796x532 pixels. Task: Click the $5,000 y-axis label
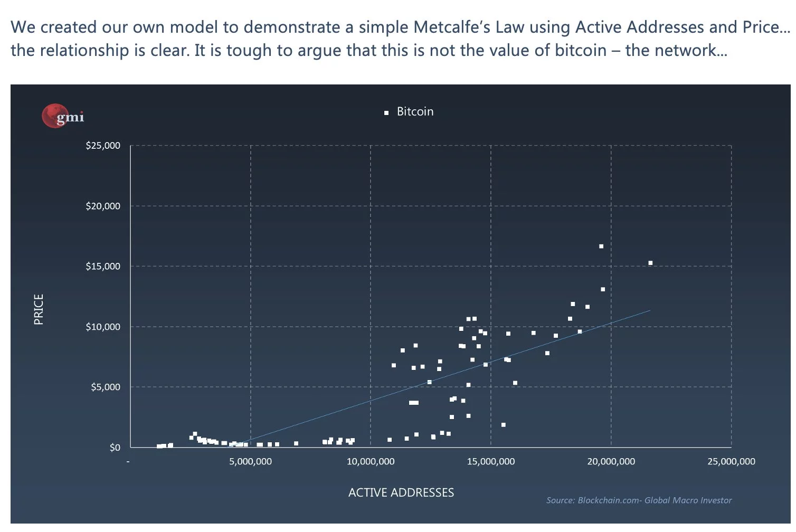coord(106,387)
